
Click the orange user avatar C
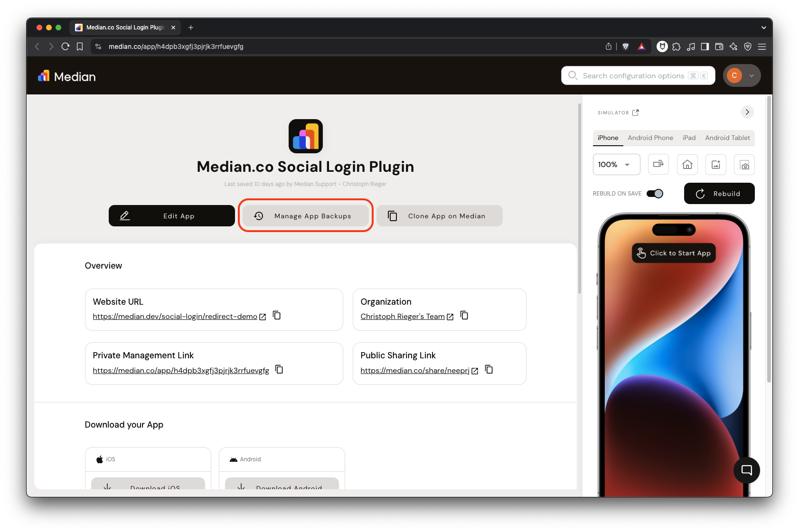(734, 75)
